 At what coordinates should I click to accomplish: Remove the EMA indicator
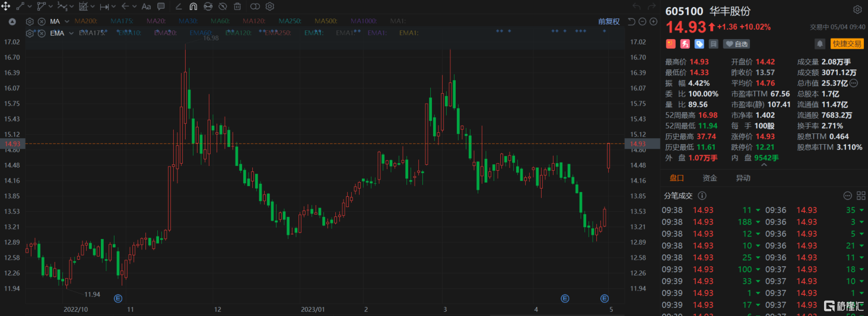pyautogui.click(x=41, y=33)
